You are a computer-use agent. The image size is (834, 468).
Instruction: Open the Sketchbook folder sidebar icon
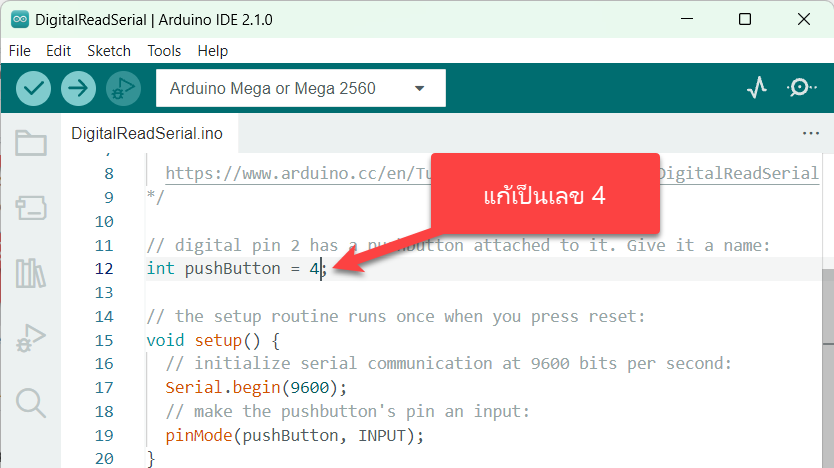coord(31,143)
